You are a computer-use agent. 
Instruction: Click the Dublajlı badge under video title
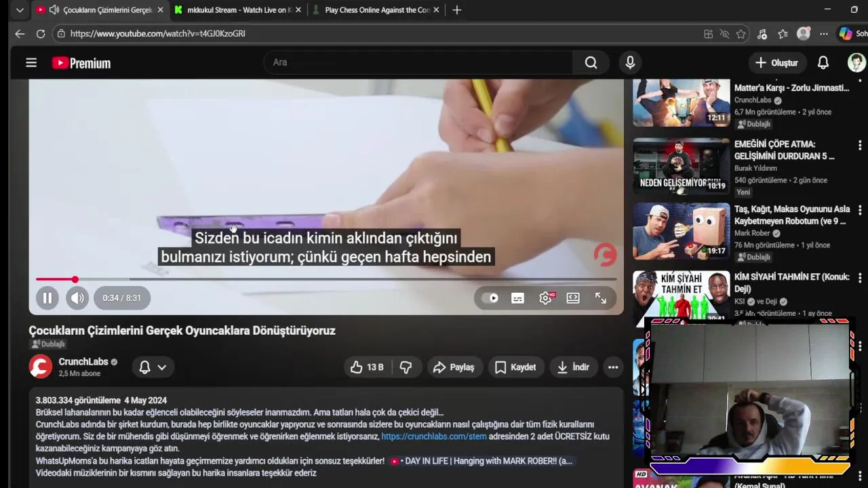click(48, 344)
